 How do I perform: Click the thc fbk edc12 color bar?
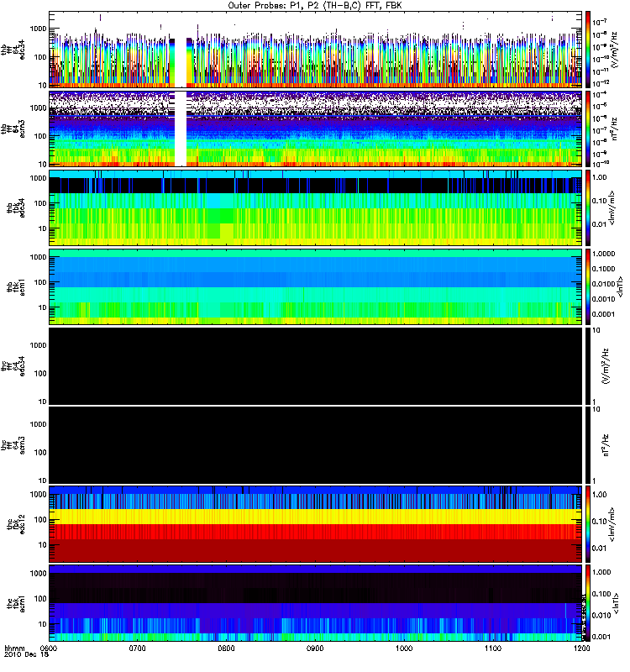(587, 523)
